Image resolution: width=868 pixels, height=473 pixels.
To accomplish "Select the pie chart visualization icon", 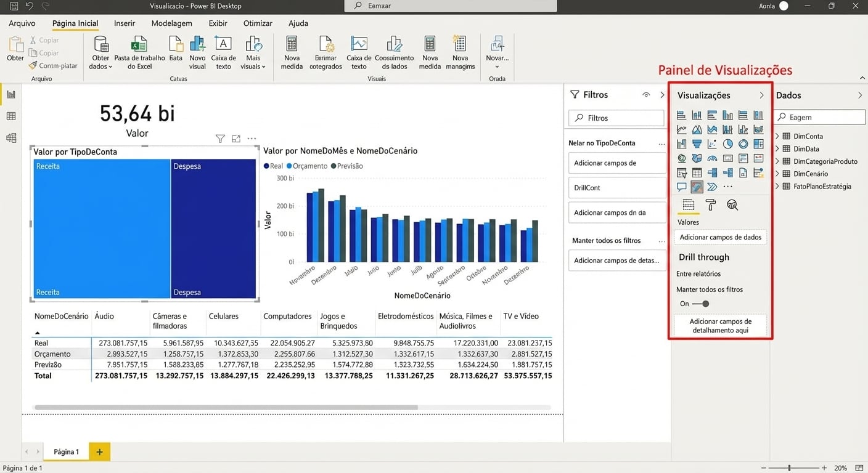I will pos(727,144).
